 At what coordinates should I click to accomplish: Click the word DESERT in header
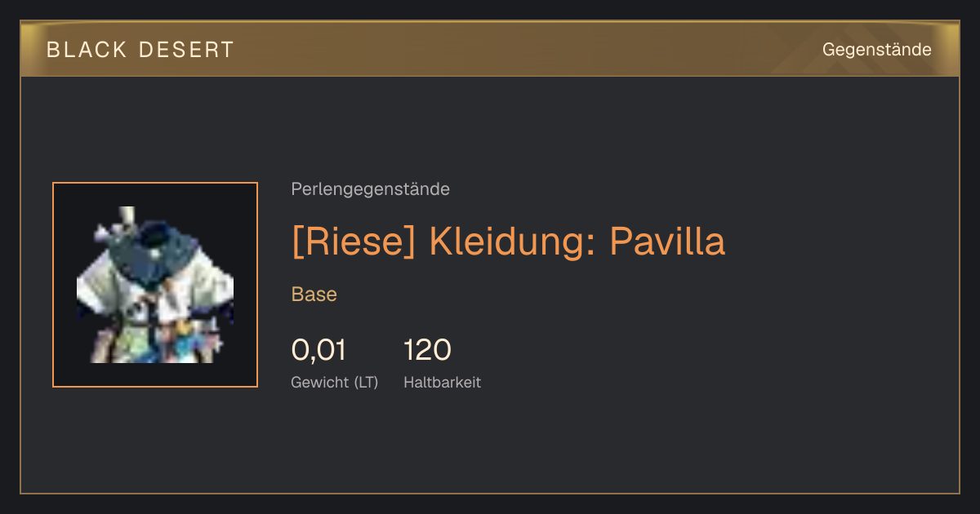pos(187,50)
